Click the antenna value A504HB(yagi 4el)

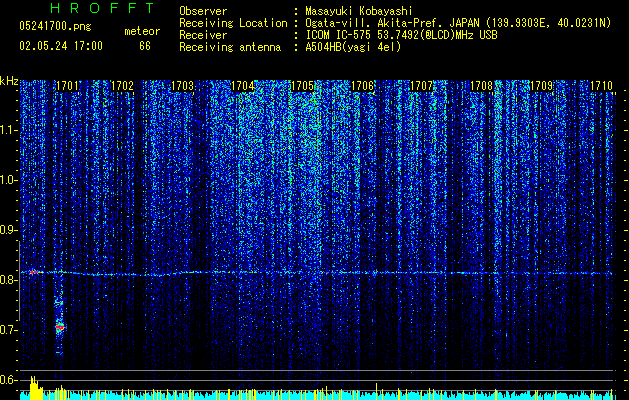(353, 47)
